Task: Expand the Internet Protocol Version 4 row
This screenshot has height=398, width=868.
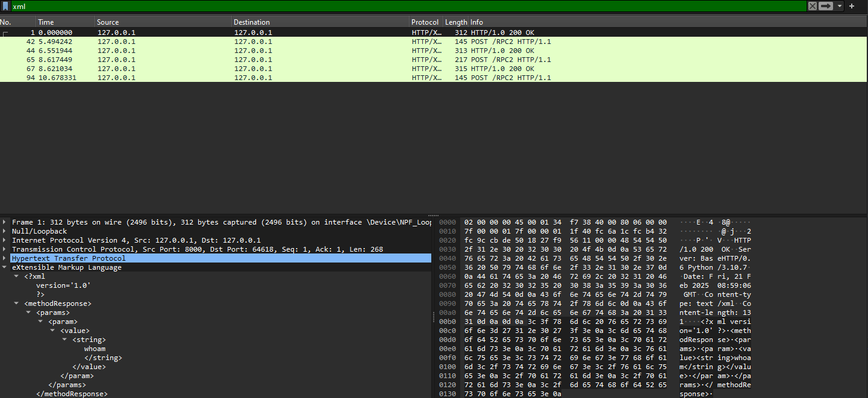Action: [x=5, y=240]
